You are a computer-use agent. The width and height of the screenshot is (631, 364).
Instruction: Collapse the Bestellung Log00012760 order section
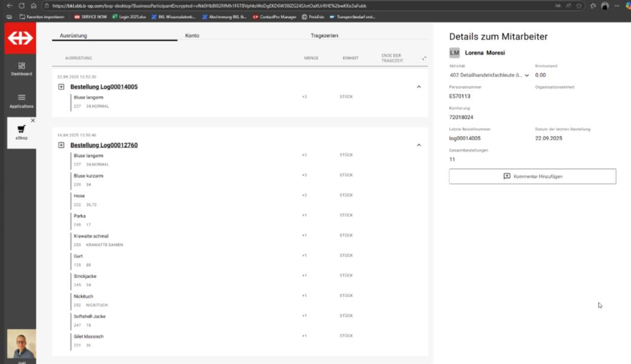click(x=418, y=145)
